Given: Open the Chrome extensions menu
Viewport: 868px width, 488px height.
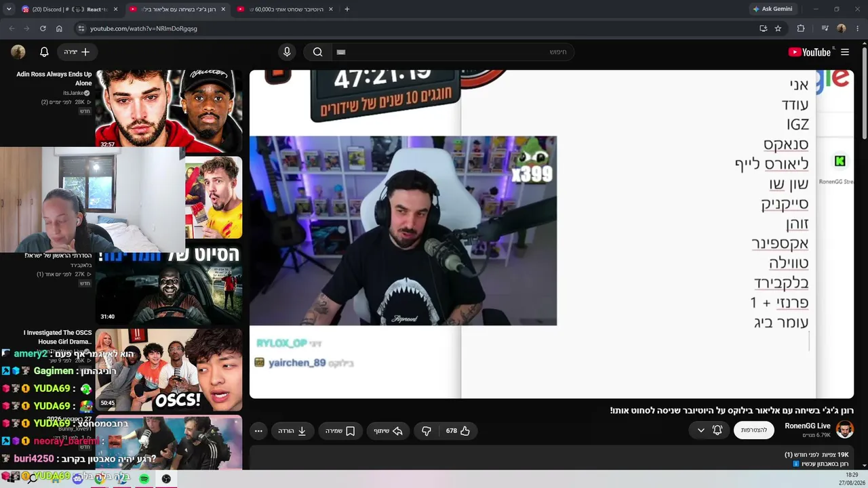Looking at the screenshot, I should pyautogui.click(x=801, y=28).
